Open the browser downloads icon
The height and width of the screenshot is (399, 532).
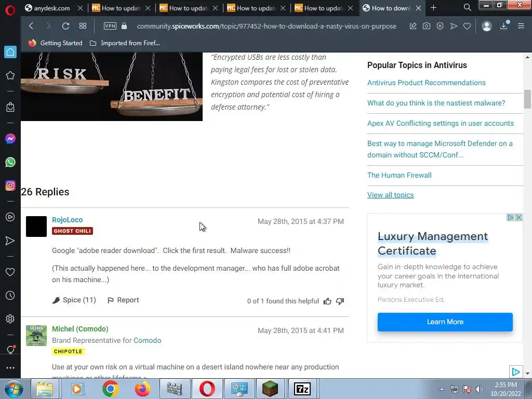(x=504, y=25)
